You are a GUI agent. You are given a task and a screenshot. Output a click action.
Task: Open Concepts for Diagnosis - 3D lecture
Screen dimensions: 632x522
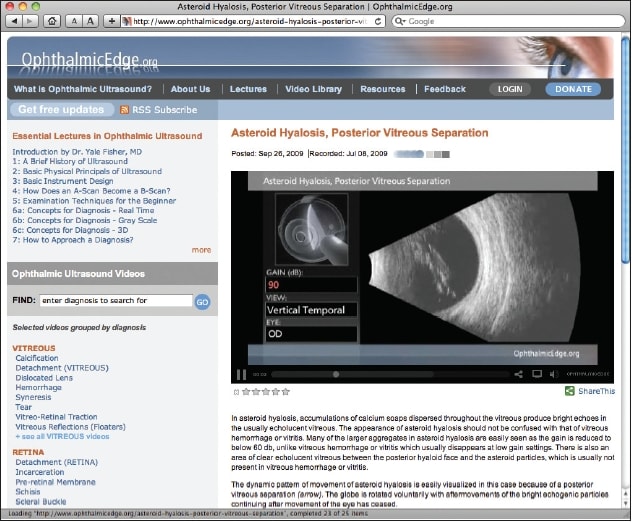click(70, 230)
